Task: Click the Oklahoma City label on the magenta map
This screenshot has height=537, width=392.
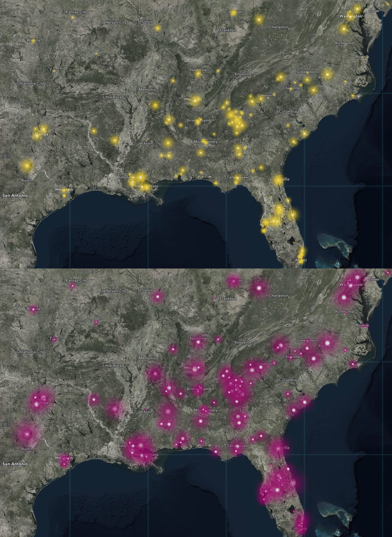Action: (x=30, y=352)
